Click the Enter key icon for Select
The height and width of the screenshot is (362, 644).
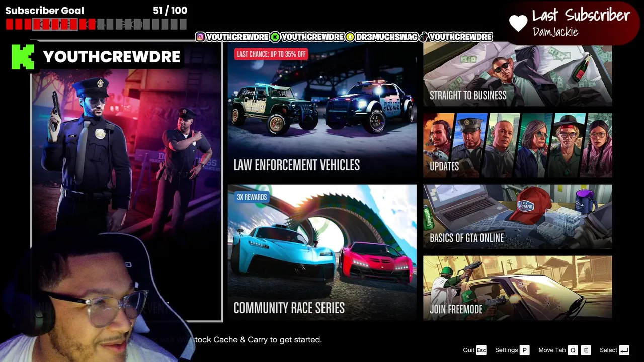pos(624,350)
